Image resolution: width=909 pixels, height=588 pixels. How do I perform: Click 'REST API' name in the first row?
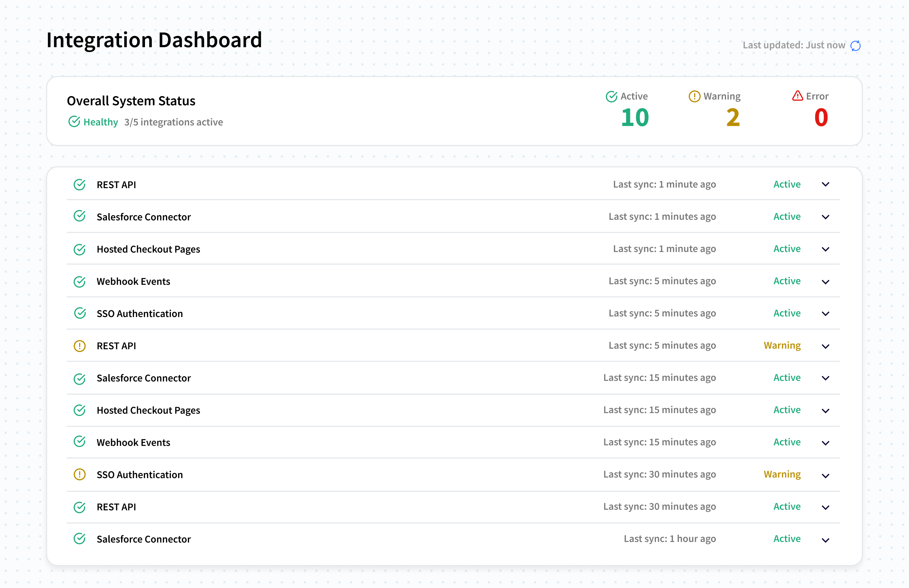pyautogui.click(x=117, y=185)
